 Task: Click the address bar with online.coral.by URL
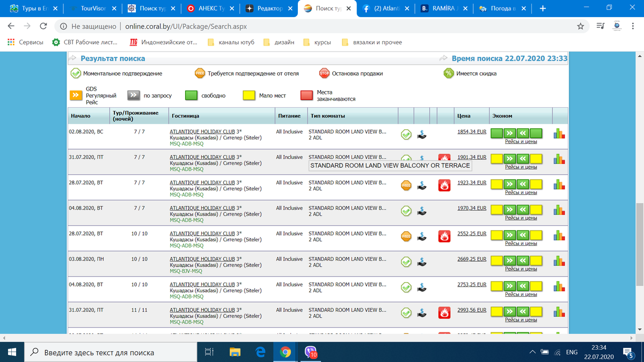coord(314,26)
